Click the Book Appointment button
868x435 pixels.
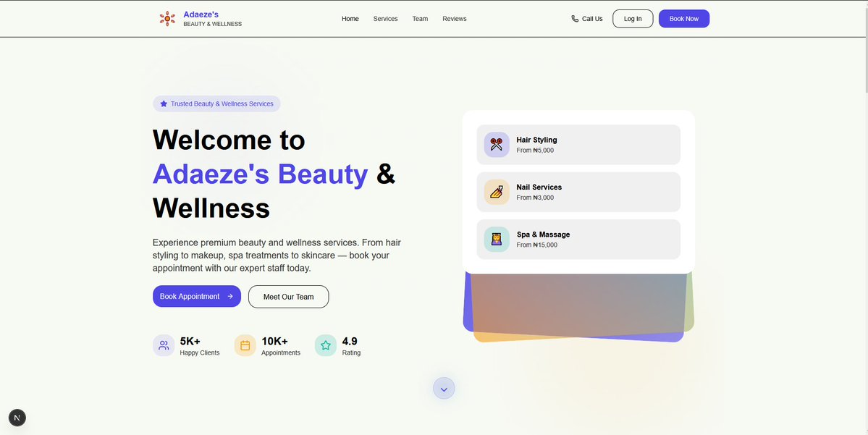197,297
